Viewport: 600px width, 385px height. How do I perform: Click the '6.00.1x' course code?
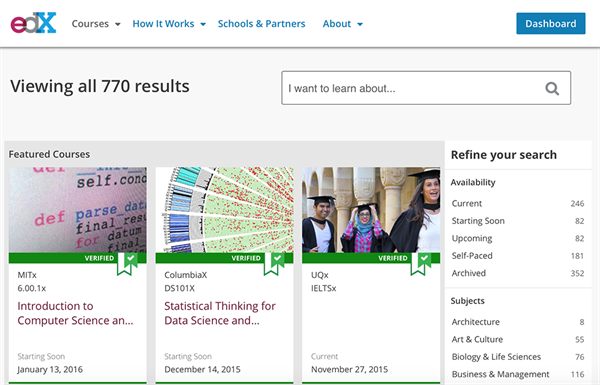pos(32,289)
